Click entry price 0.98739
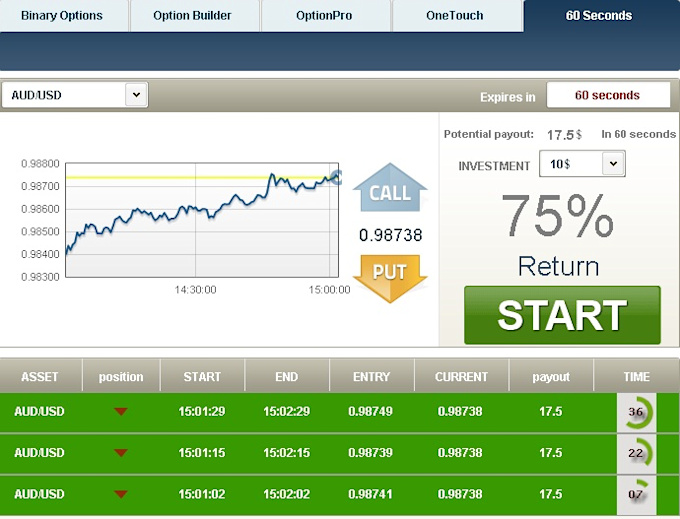This screenshot has width=680, height=519. (x=370, y=453)
